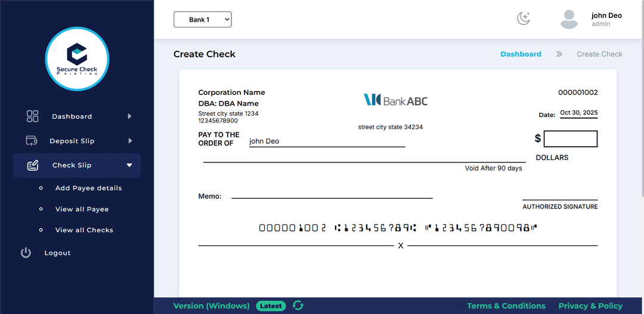Follow the Dashboard breadcrumb link
Viewport: 644px width, 314px height.
521,54
